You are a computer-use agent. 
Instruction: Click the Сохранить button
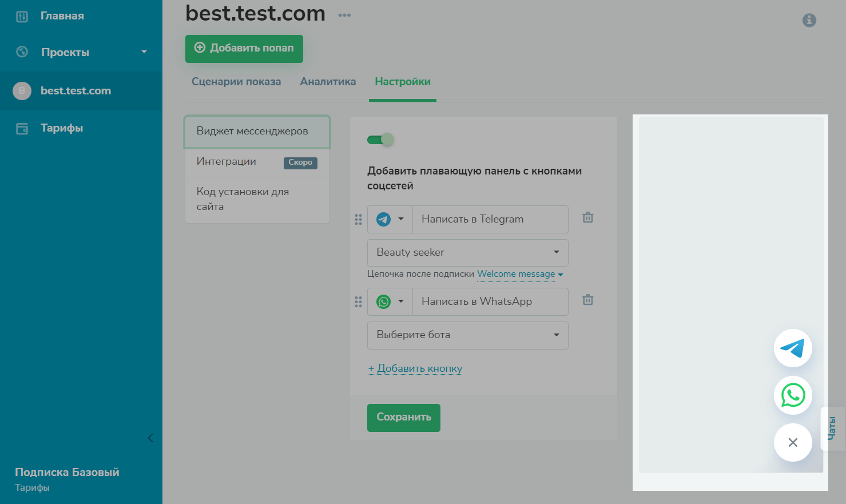point(403,417)
